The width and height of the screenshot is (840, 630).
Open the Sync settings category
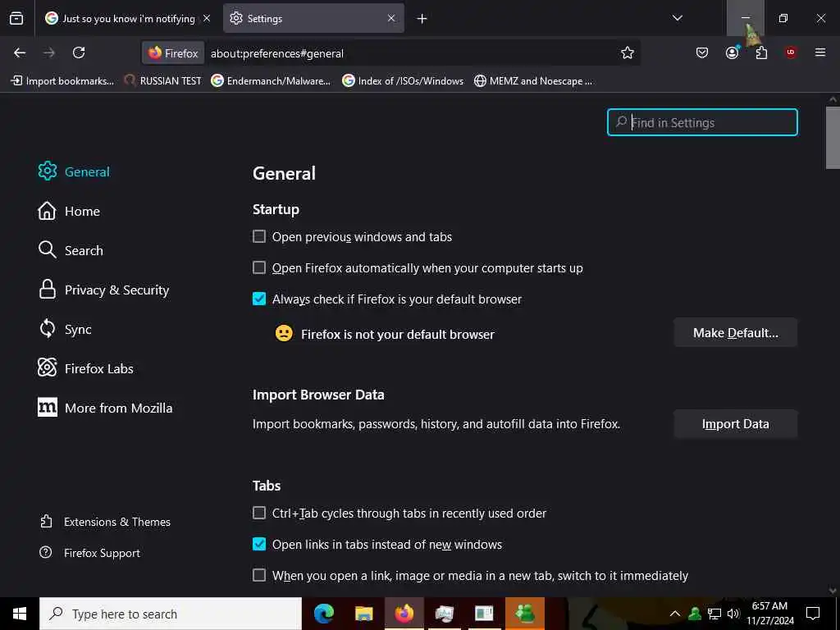coord(65,329)
